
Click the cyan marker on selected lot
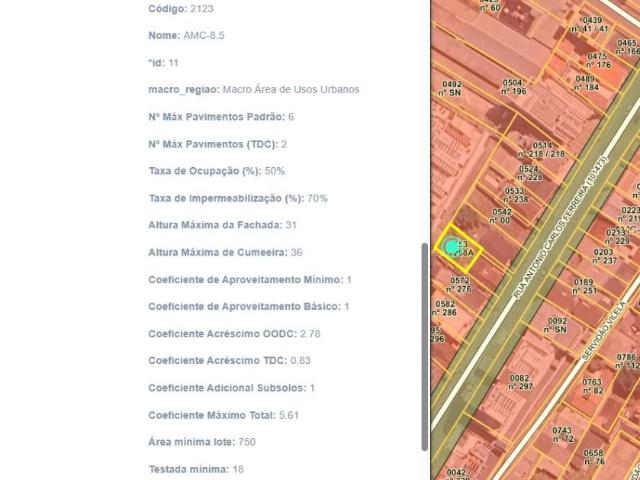[x=451, y=247]
